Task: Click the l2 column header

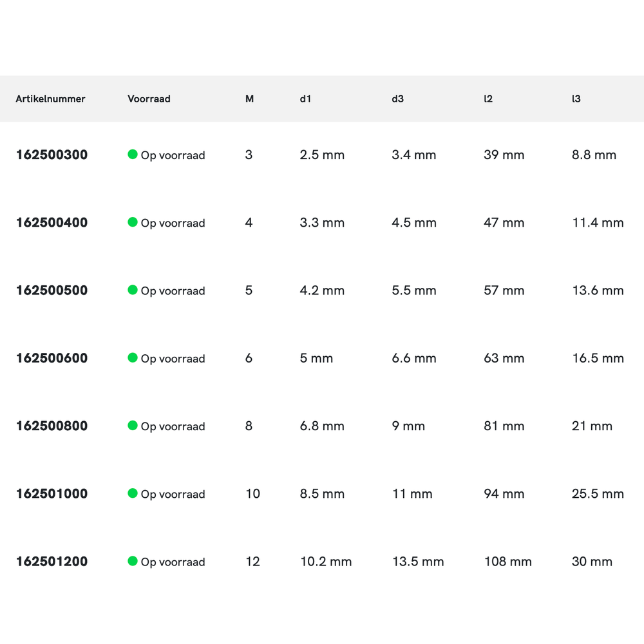Action: [488, 99]
